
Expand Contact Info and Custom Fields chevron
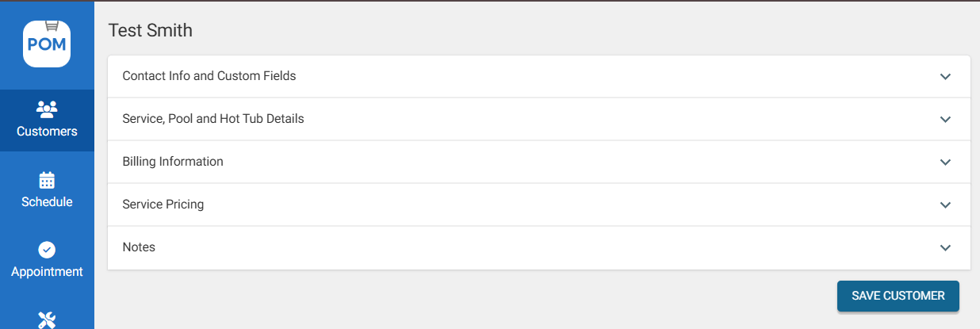click(x=944, y=77)
